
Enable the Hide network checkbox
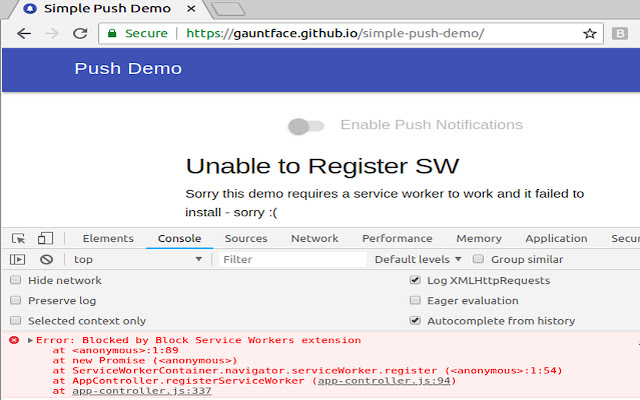click(16, 280)
